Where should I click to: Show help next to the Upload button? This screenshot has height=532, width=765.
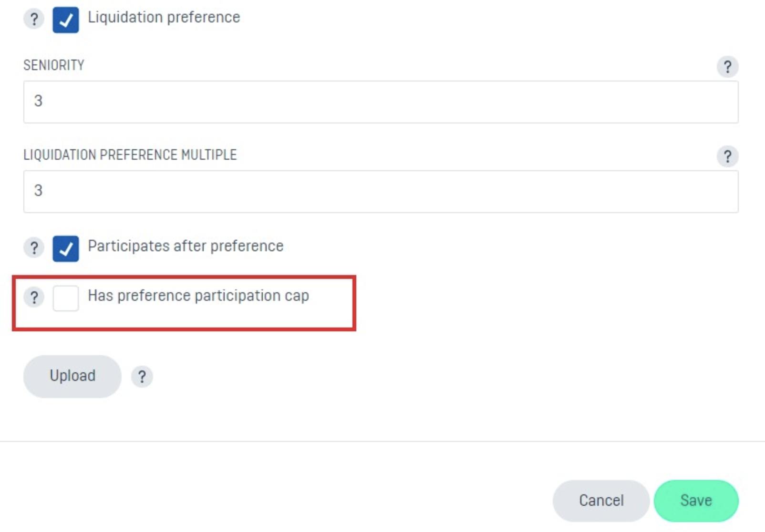pyautogui.click(x=142, y=377)
